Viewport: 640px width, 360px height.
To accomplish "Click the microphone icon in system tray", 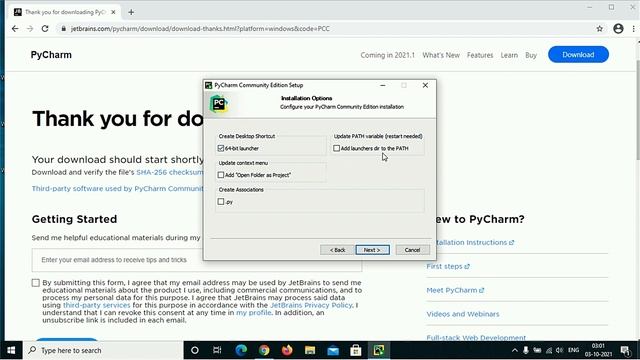I will click(526, 350).
